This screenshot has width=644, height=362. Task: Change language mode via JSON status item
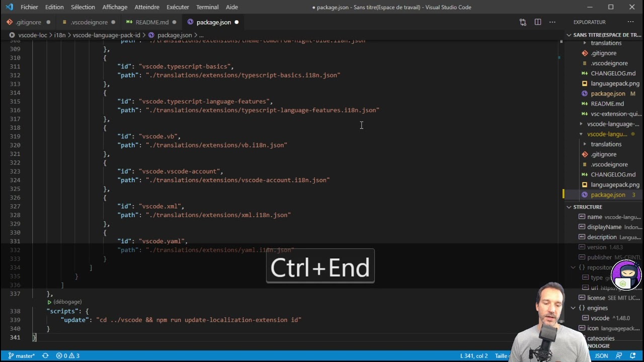(x=601, y=355)
